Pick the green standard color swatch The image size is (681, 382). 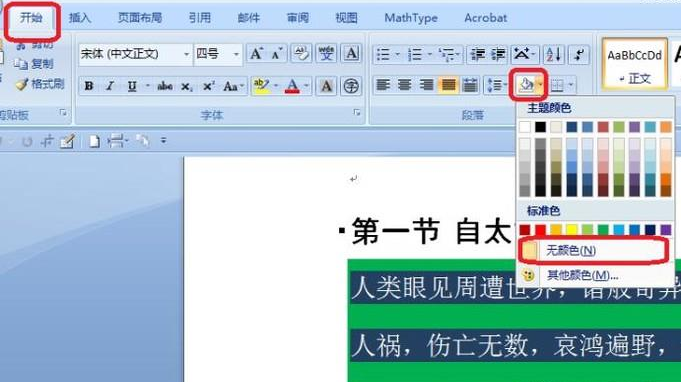pyautogui.click(x=603, y=229)
